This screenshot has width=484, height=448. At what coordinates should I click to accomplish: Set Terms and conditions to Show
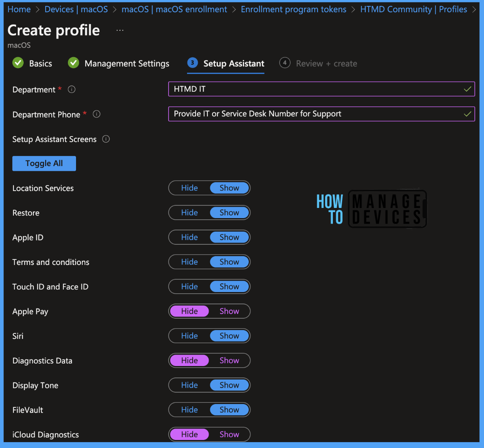click(x=229, y=262)
